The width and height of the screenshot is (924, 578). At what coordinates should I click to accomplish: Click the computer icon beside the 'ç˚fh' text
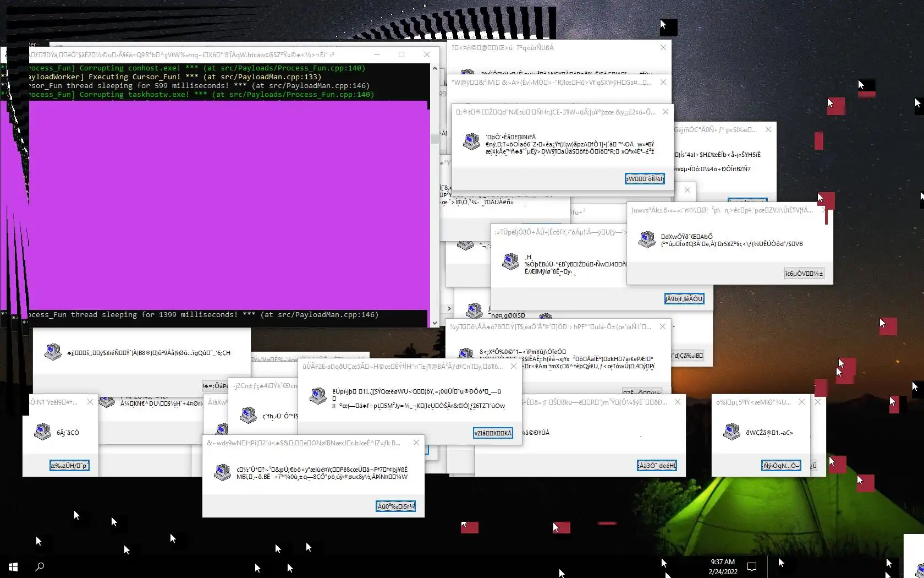click(x=248, y=415)
